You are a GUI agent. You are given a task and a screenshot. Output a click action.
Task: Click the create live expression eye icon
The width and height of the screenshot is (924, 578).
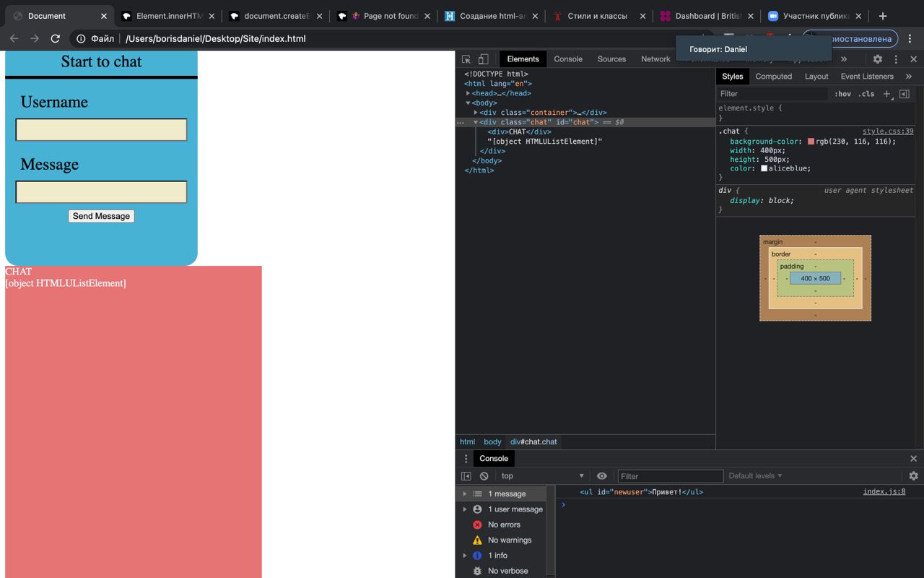[x=601, y=476]
